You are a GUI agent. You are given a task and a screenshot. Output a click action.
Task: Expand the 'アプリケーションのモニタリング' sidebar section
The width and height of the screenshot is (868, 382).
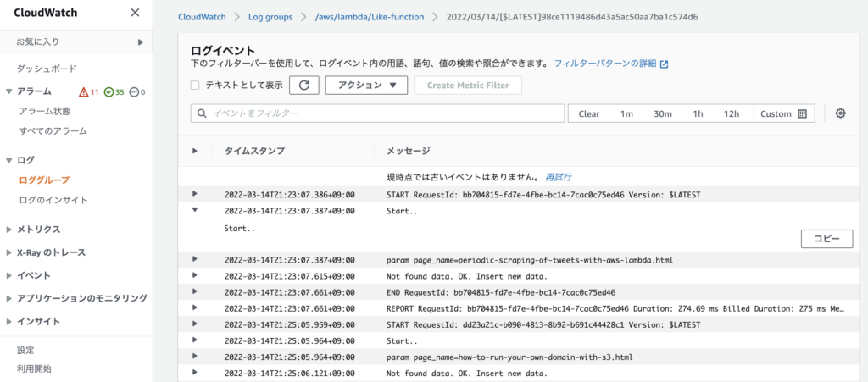point(8,298)
